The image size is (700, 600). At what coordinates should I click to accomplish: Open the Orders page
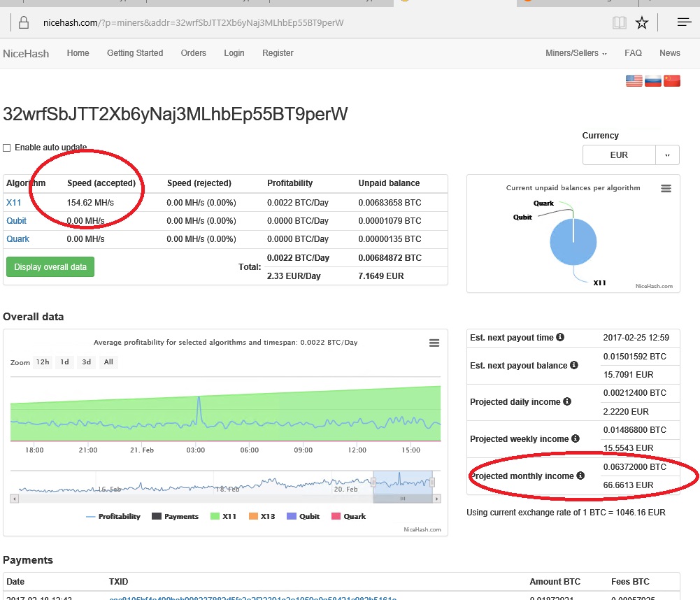[x=193, y=53]
